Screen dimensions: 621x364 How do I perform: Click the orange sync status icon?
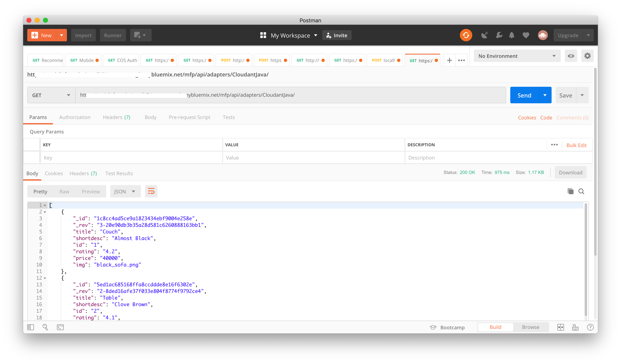(x=466, y=35)
